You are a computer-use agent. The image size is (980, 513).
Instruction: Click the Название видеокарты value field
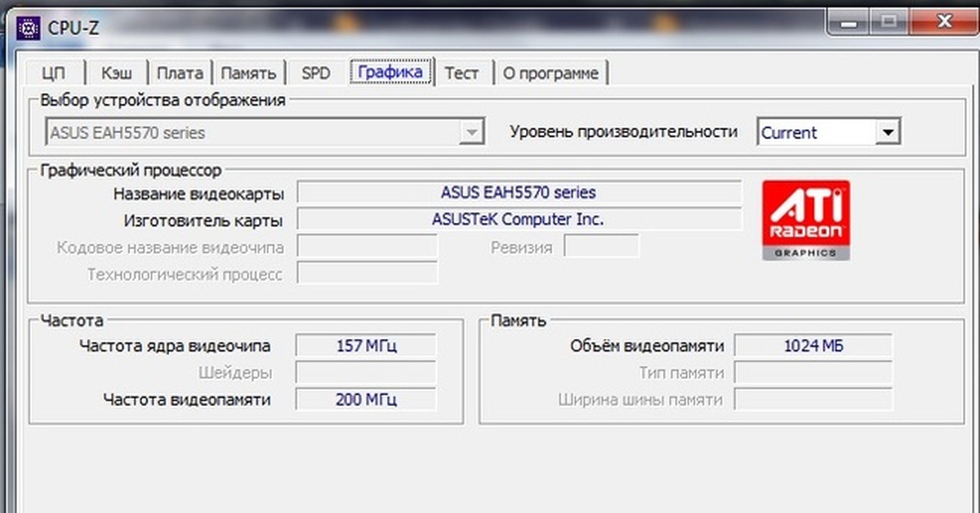[518, 194]
